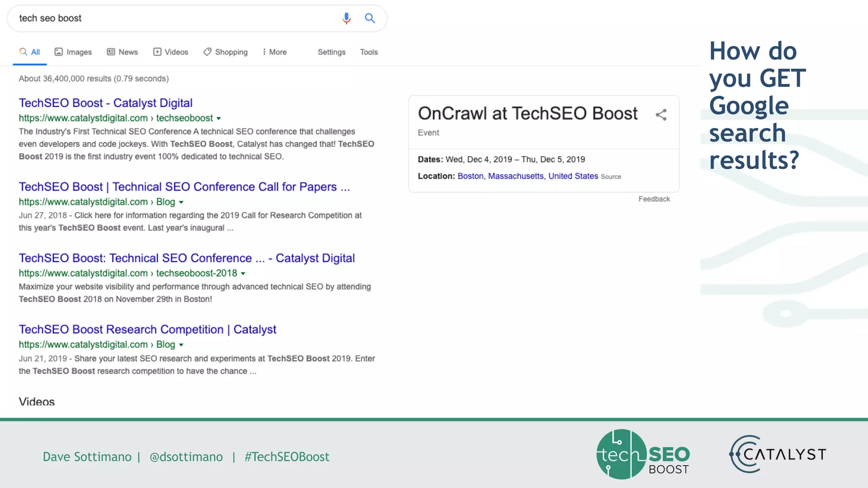This screenshot has width=868, height=488.
Task: Open the Shopping tab
Action: click(225, 52)
